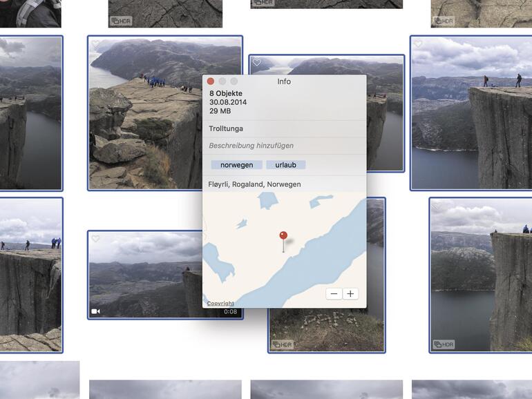
Task: Select the 'norwegen' keyword tag
Action: [x=236, y=165]
